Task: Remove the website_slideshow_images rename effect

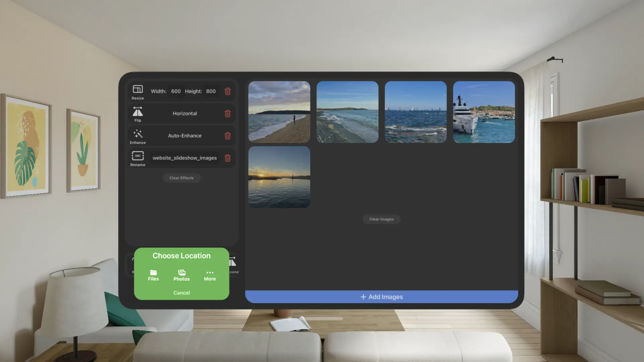Action: click(228, 158)
